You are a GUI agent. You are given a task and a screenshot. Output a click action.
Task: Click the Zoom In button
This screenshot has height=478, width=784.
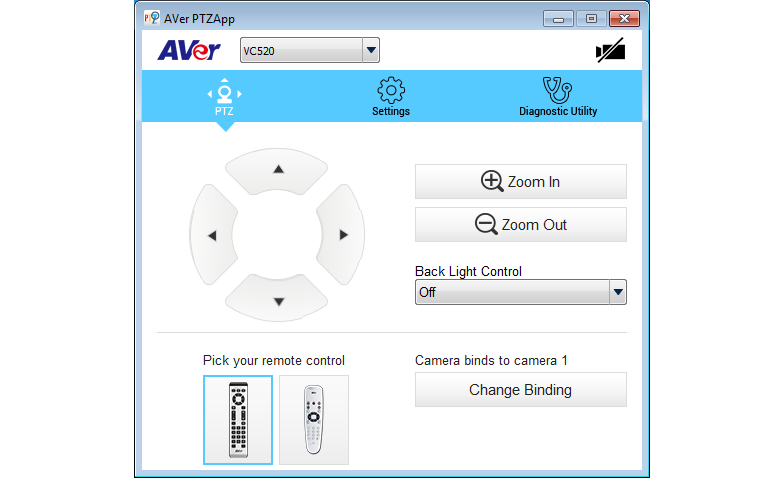pos(520,182)
